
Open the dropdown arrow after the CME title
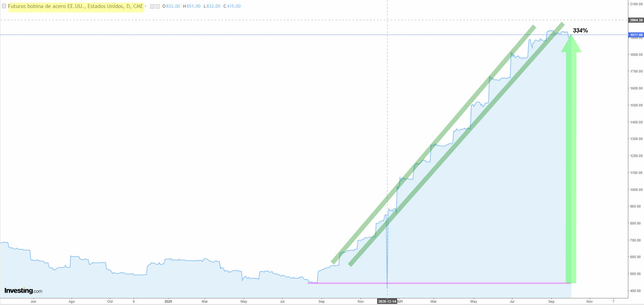(146, 6)
